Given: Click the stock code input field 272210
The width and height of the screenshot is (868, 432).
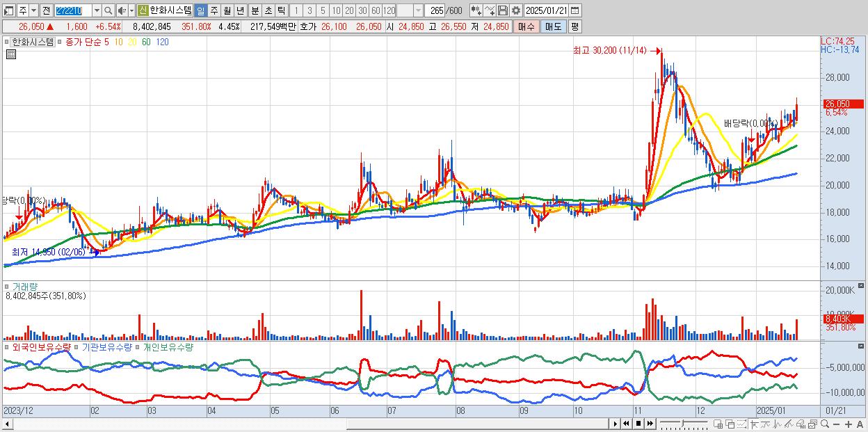Looking at the screenshot, I should point(73,10).
